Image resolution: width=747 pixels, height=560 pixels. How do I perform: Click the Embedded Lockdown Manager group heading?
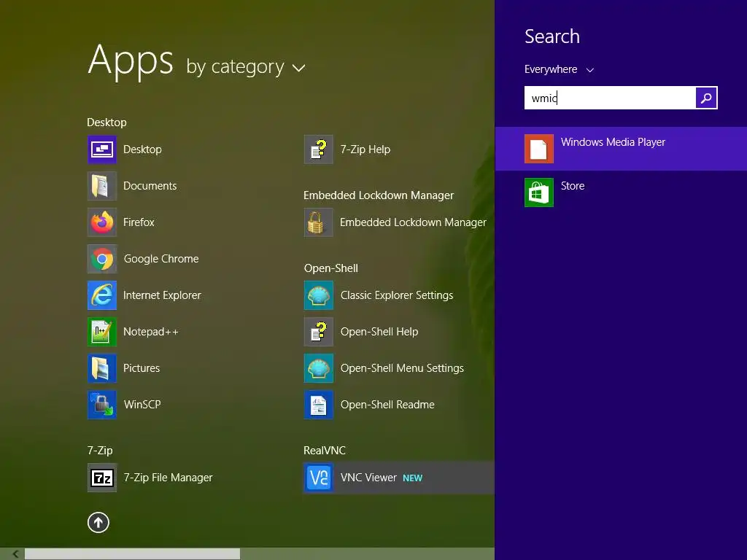coord(379,195)
